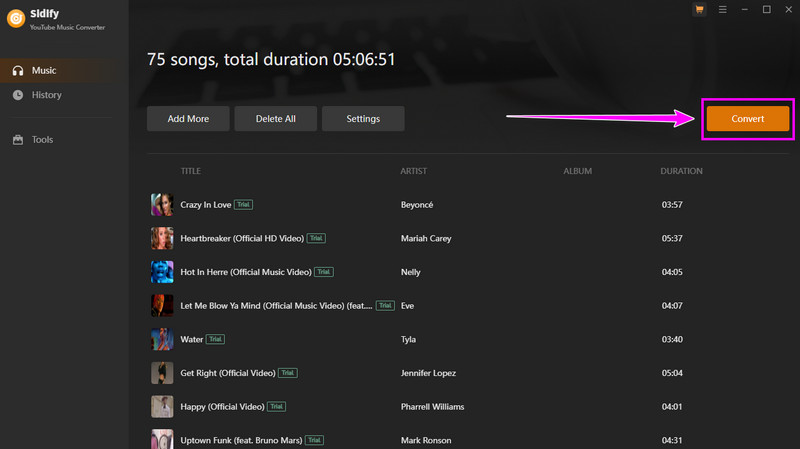This screenshot has width=800, height=449.
Task: Click the History clock icon
Action: 18,95
